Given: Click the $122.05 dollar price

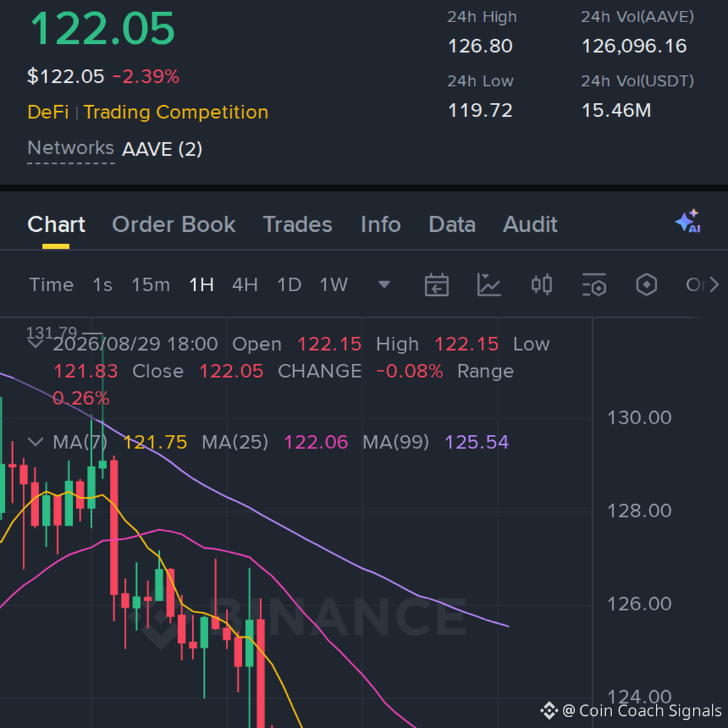Looking at the screenshot, I should point(65,77).
